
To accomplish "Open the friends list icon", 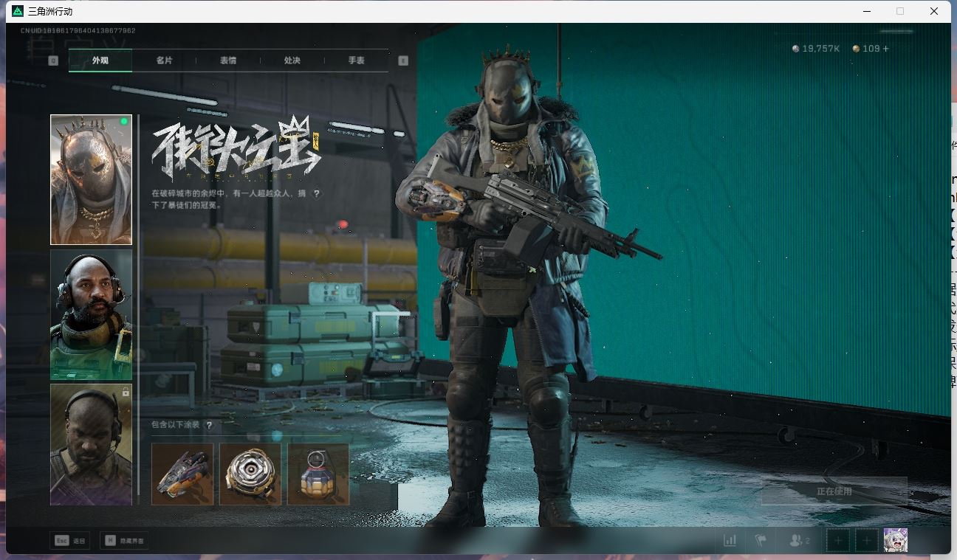I will point(799,540).
